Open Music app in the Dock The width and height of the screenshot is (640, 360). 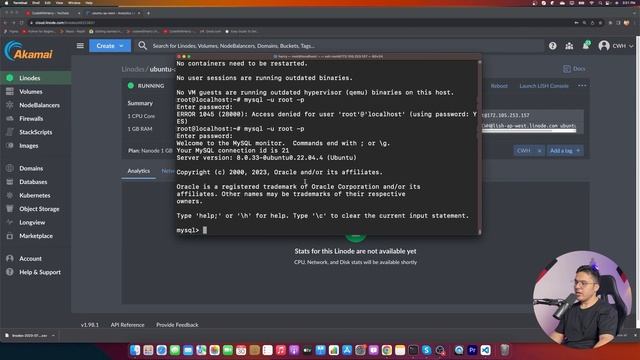(280, 350)
